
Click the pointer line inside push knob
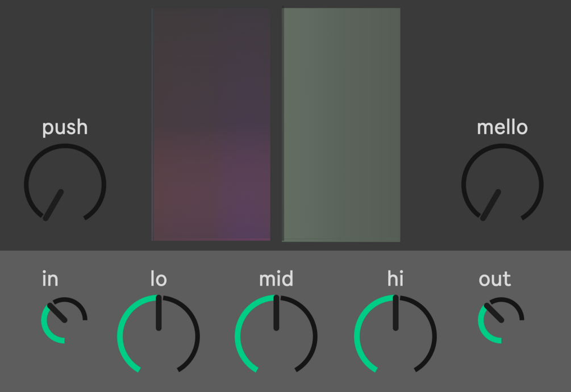point(54,205)
